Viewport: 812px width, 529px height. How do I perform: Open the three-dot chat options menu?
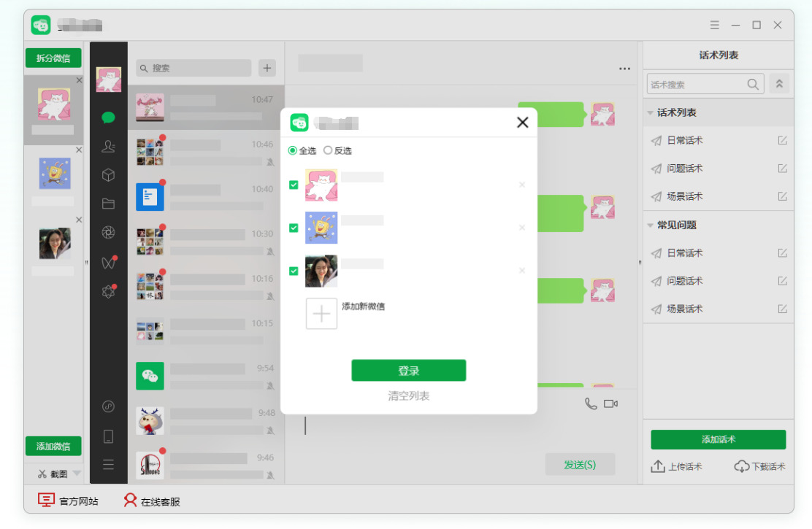coord(624,69)
